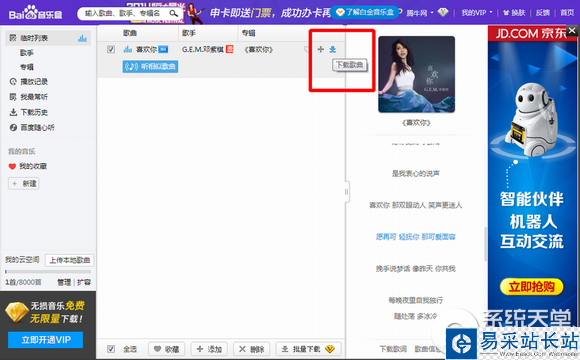Click the plus add-to icon on song row
This screenshot has height=360, width=580.
pyautogui.click(x=321, y=49)
